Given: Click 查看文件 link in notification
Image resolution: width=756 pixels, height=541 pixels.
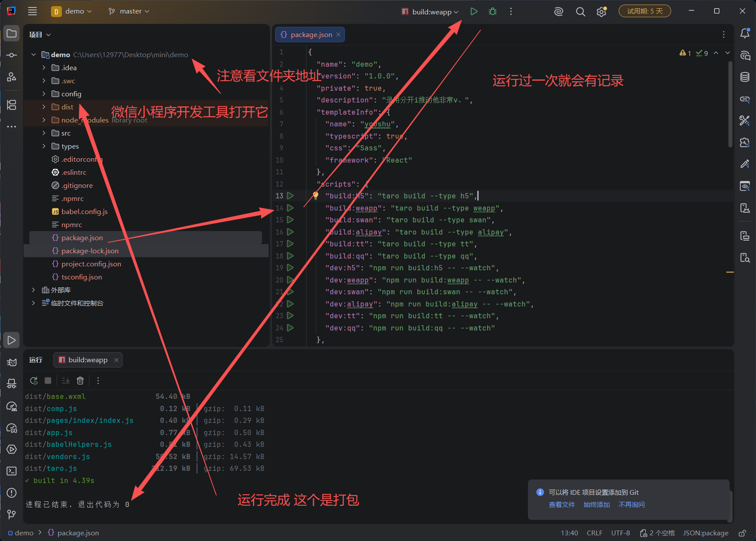Looking at the screenshot, I should [x=562, y=505].
